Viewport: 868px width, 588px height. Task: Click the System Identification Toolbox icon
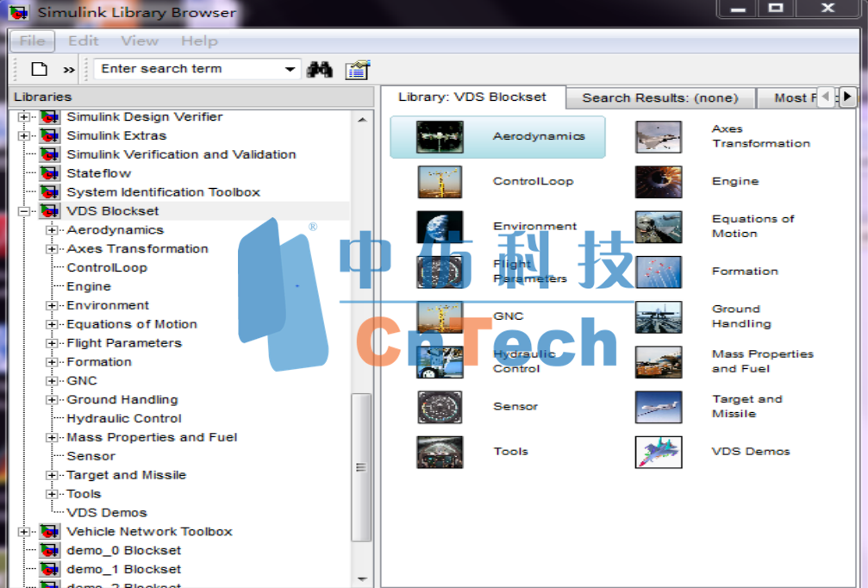[x=49, y=192]
